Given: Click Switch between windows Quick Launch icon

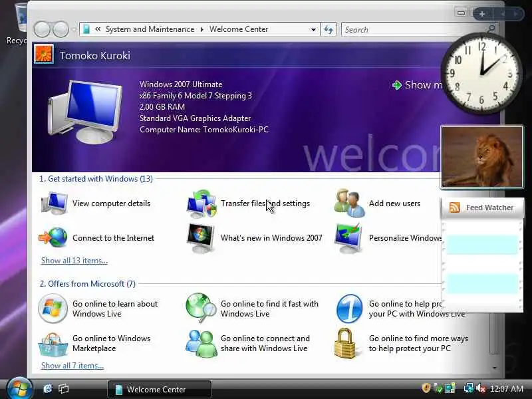Looking at the screenshot, I should coord(64,388).
